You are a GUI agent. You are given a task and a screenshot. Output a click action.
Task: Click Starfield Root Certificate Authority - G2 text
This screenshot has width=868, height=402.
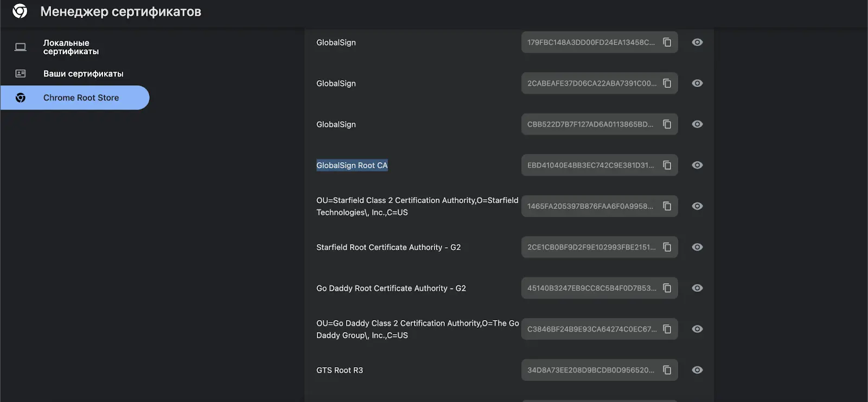tap(388, 247)
